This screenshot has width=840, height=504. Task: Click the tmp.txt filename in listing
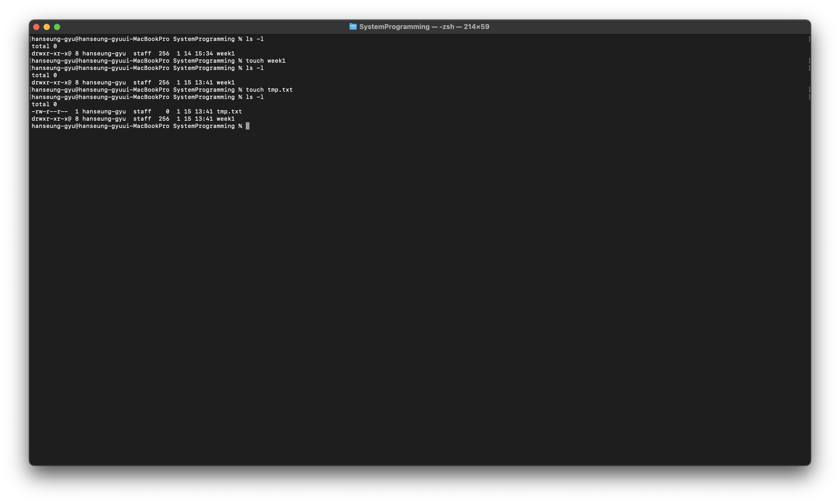229,112
